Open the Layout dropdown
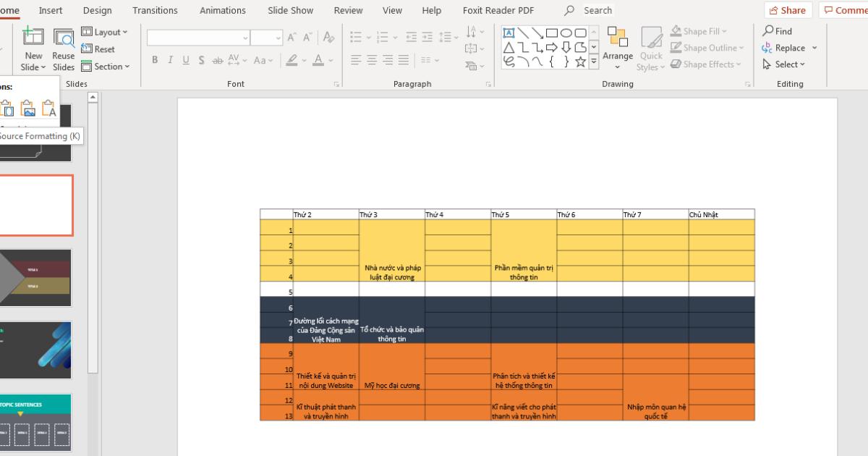The width and height of the screenshot is (868, 456). click(106, 31)
